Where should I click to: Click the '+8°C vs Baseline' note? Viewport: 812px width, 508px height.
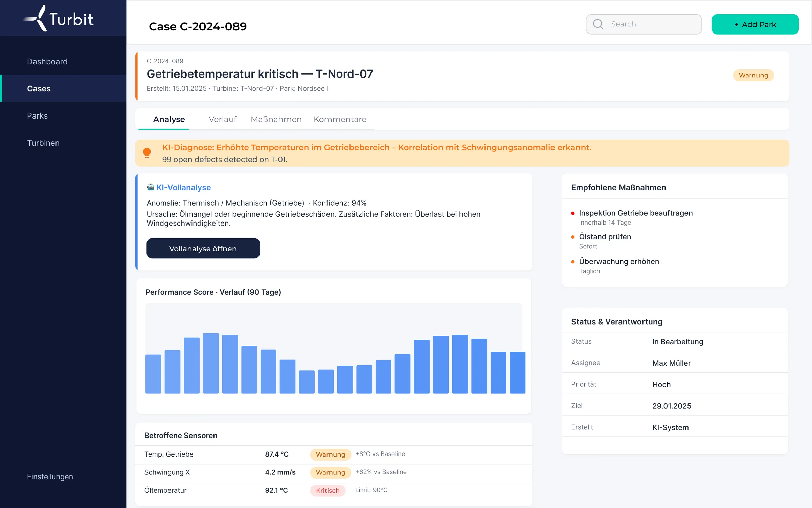380,454
